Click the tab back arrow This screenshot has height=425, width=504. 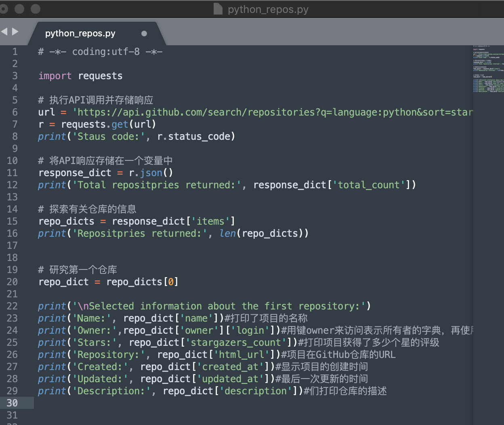4,32
